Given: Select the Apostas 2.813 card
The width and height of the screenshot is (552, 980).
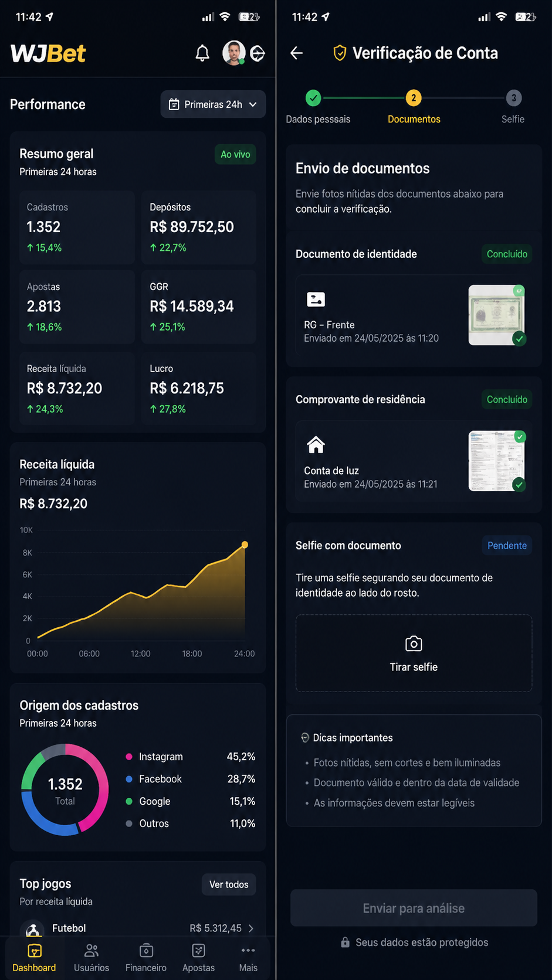Looking at the screenshot, I should click(x=77, y=307).
